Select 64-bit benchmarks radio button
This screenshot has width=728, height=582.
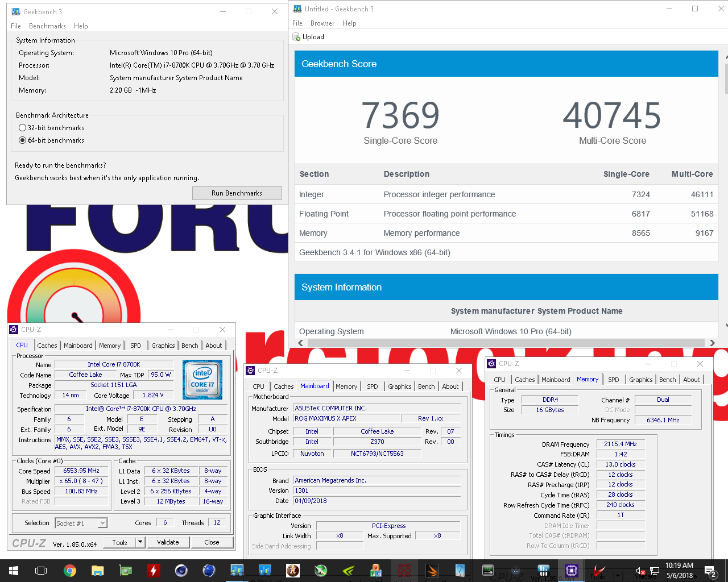point(23,140)
